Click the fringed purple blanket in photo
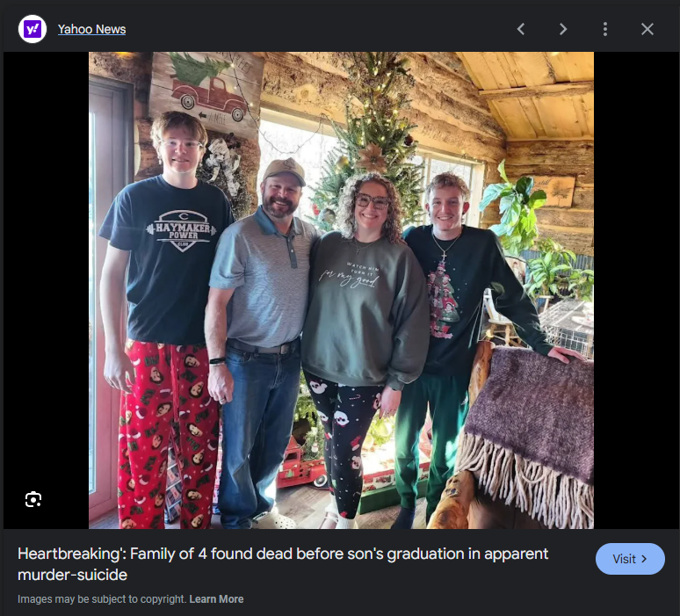 [527, 436]
